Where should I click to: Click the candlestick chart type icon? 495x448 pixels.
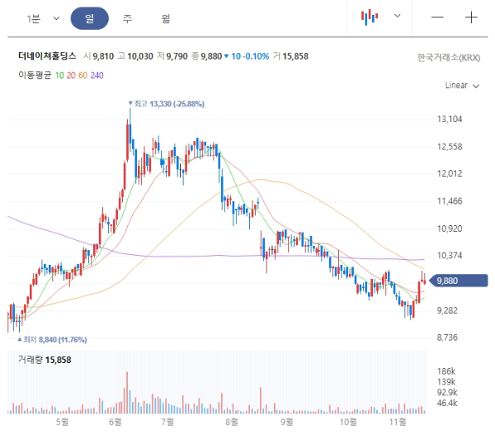tap(370, 17)
